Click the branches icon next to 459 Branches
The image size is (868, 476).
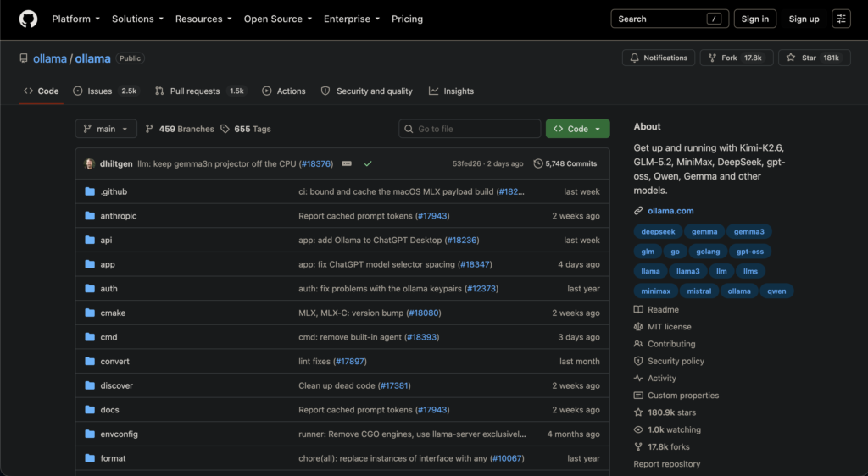[149, 129]
